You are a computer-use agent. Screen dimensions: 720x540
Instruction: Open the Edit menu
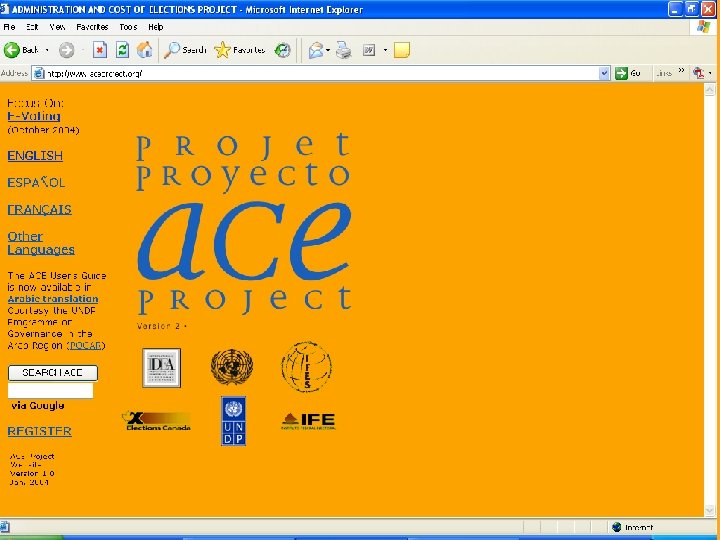coord(32,27)
